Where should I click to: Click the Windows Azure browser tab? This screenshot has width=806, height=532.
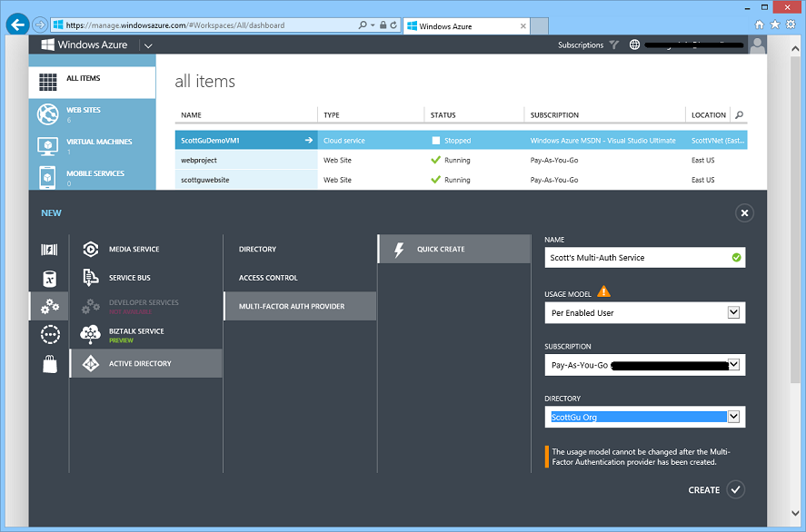point(467,26)
